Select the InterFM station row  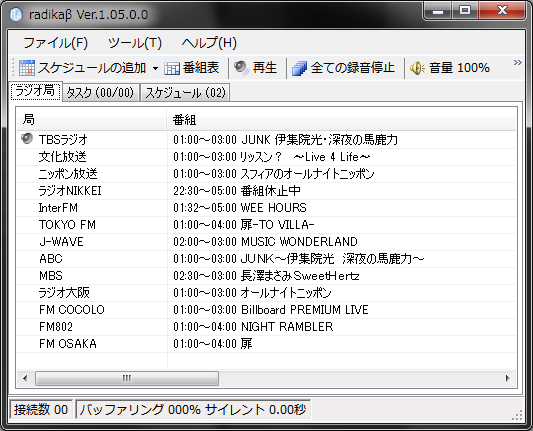click(266, 208)
